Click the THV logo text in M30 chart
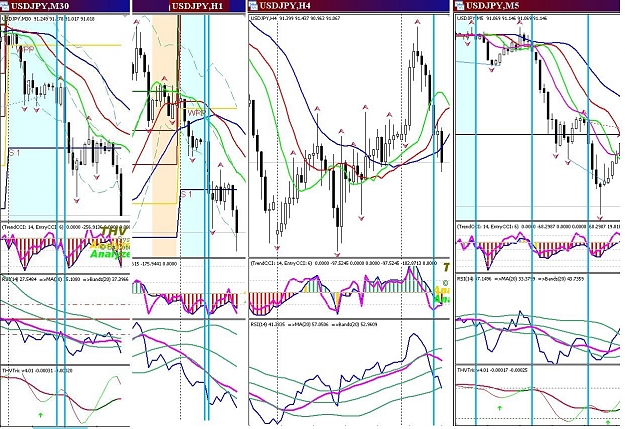Screen dimensions: 625x429 pos(114,231)
